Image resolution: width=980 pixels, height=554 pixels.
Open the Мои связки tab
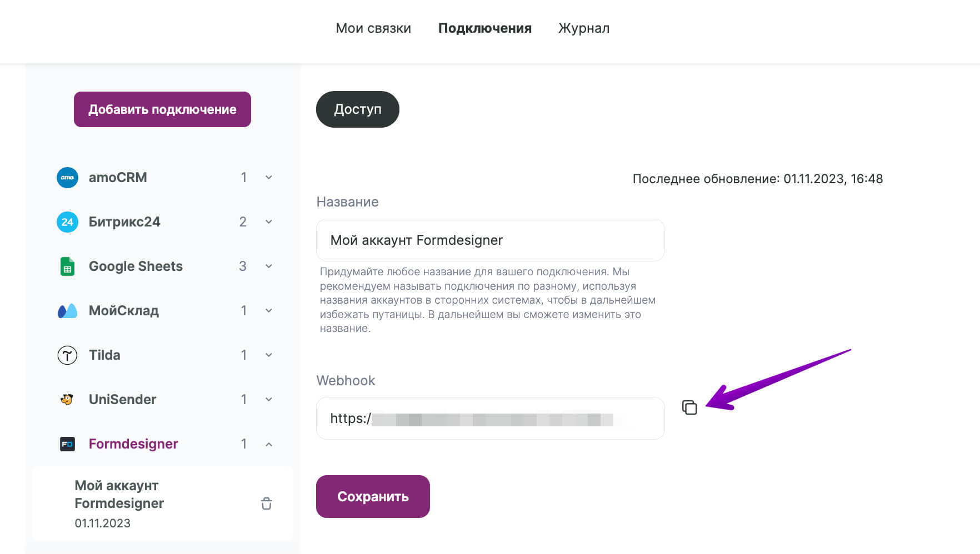tap(373, 28)
